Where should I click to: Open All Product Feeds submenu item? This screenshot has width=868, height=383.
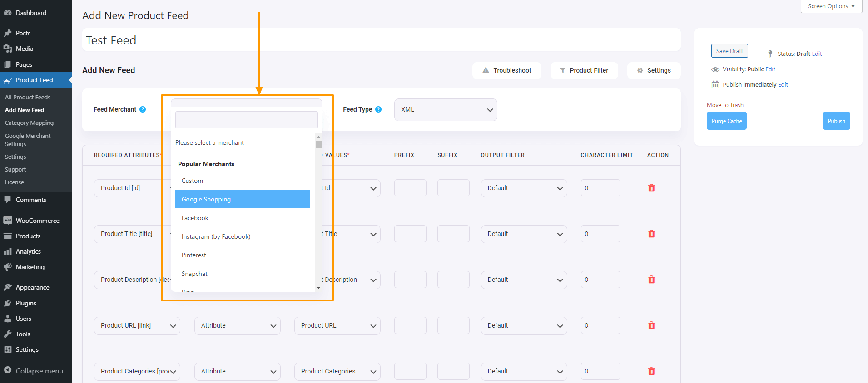tap(28, 97)
